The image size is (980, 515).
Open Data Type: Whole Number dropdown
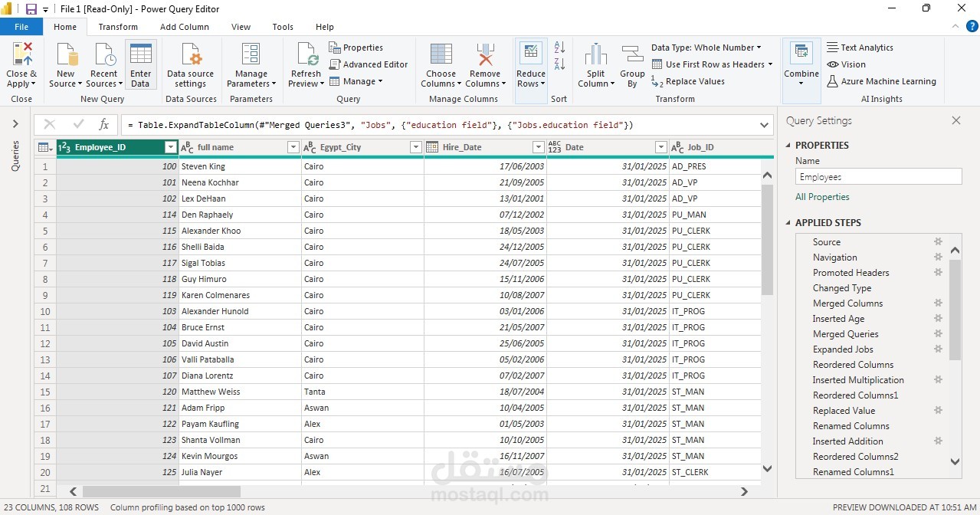(706, 48)
